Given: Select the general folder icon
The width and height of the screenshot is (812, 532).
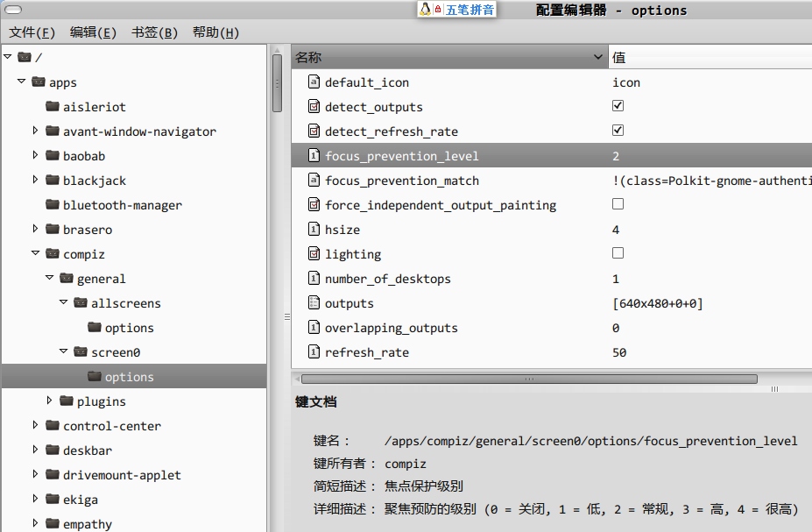Looking at the screenshot, I should click(x=67, y=278).
